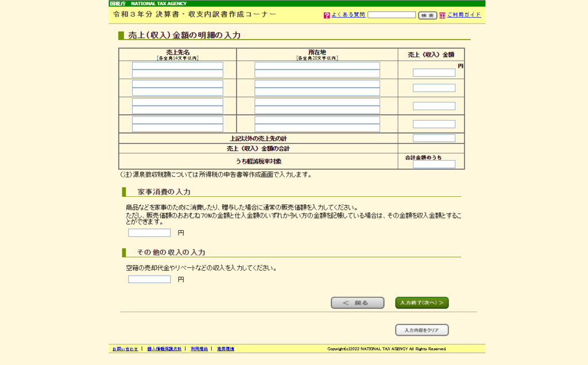Focus the 上記以外の売上先の計 amount field

[434, 138]
